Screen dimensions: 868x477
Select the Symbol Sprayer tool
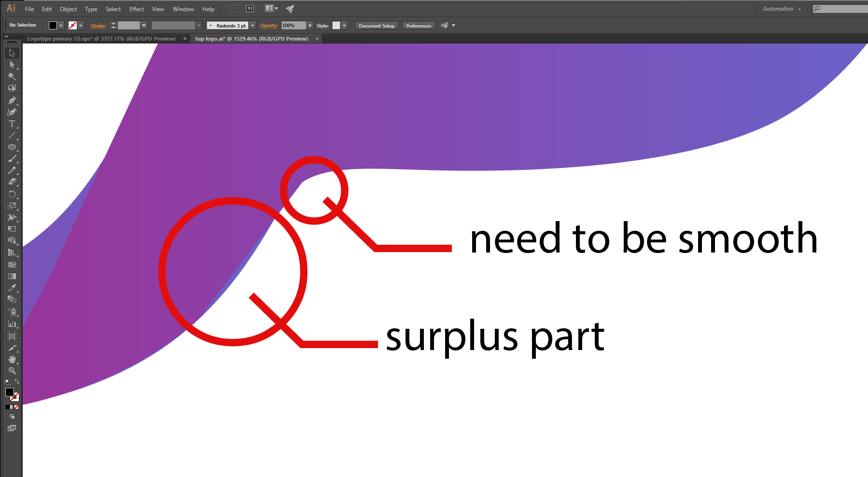[x=12, y=312]
